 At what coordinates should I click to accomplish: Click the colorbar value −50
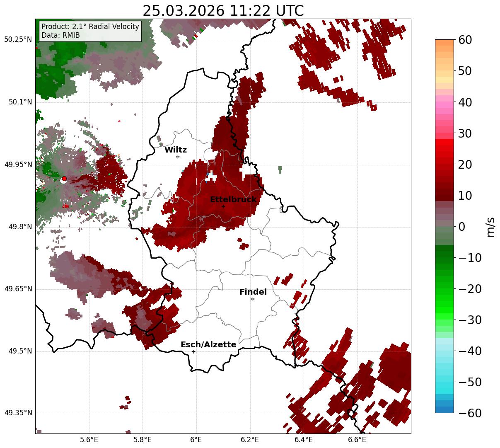pyautogui.click(x=470, y=382)
